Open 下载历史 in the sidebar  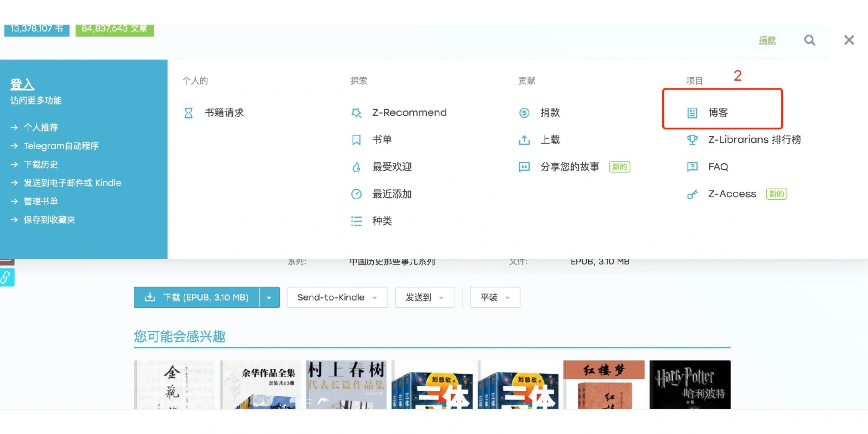41,164
